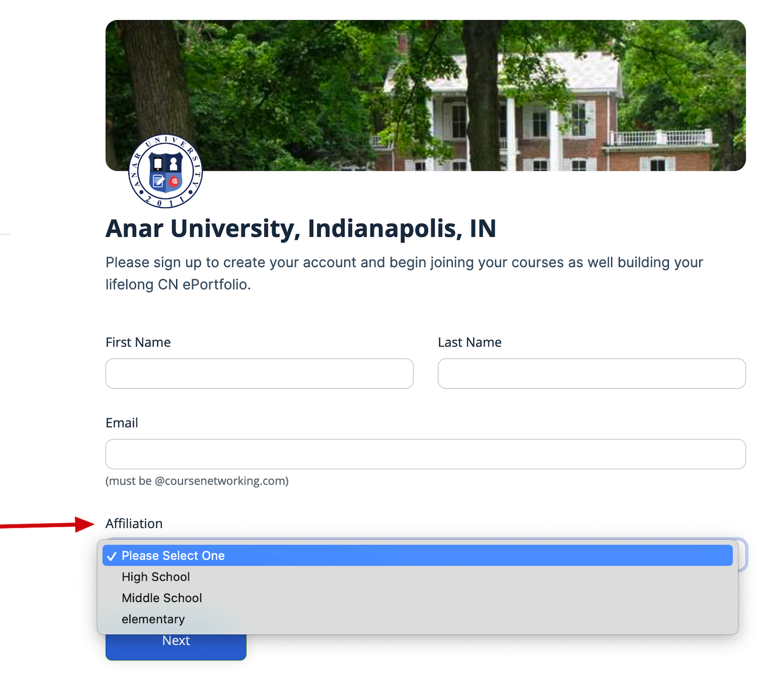
Task: Click the Affiliation field label
Action: [x=134, y=523]
